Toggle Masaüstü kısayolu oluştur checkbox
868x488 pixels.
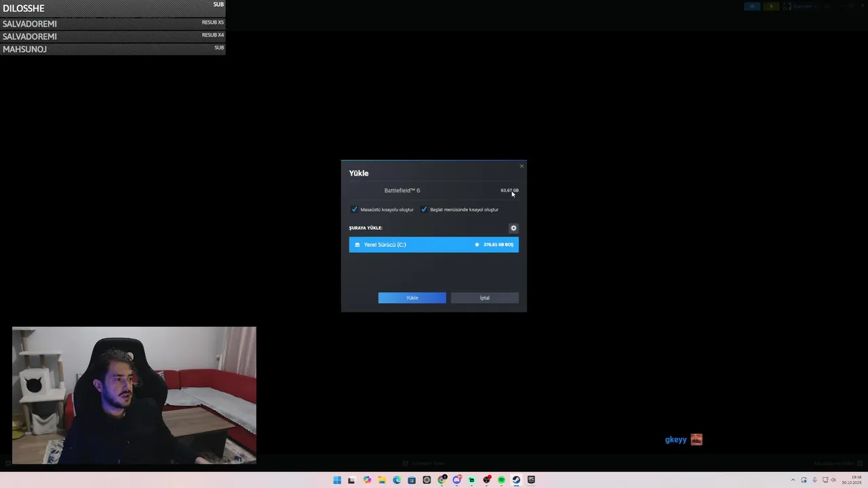click(354, 209)
